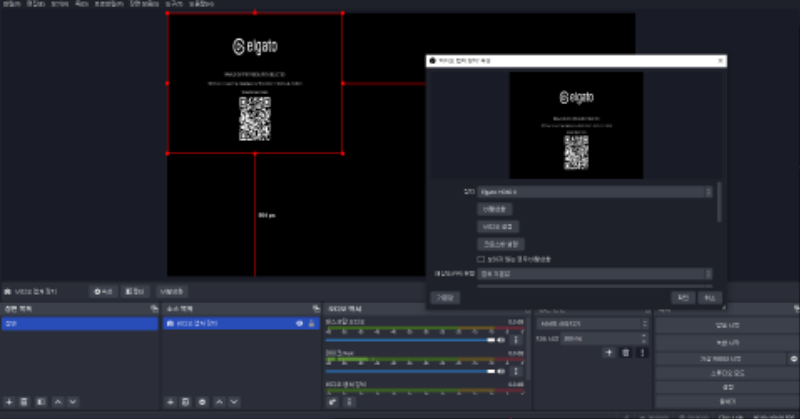Move the scene down with arrow icon

(73, 402)
